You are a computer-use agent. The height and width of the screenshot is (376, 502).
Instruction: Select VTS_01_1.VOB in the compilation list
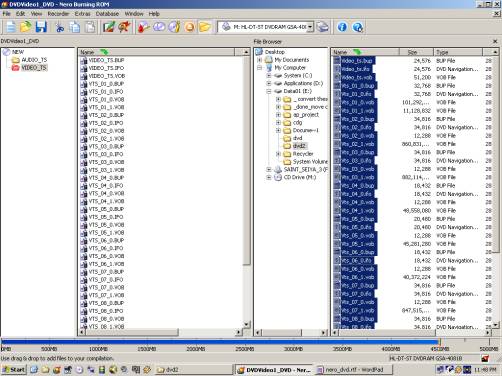coord(106,107)
